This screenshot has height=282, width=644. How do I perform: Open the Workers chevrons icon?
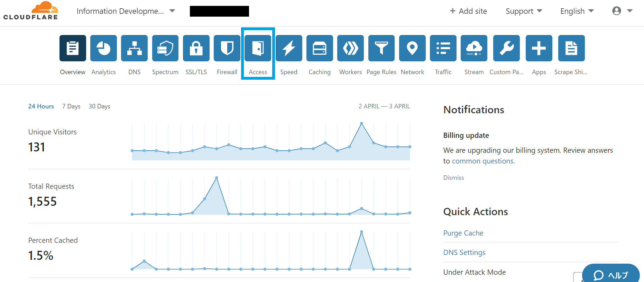(x=350, y=48)
